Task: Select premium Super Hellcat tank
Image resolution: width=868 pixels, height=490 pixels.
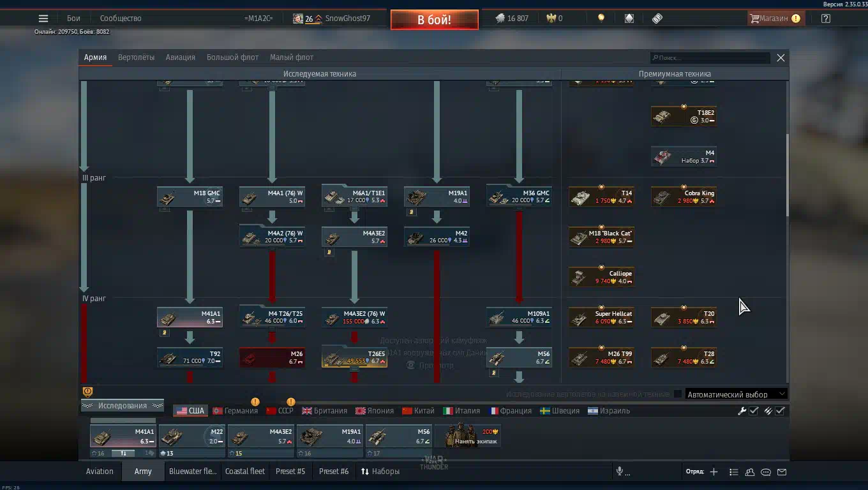Action: point(601,317)
